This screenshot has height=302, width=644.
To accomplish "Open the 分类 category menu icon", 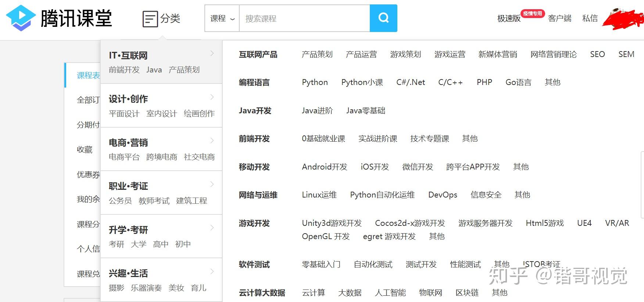I will (150, 19).
